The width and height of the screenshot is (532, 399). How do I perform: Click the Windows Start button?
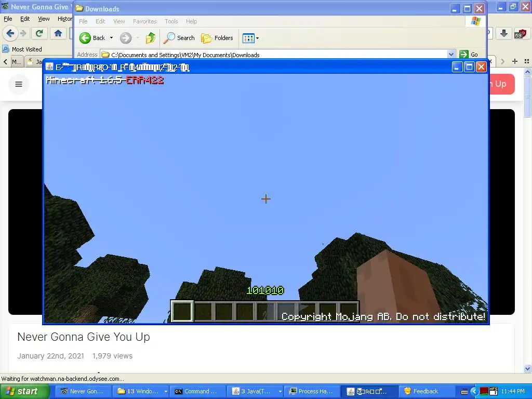point(24,391)
